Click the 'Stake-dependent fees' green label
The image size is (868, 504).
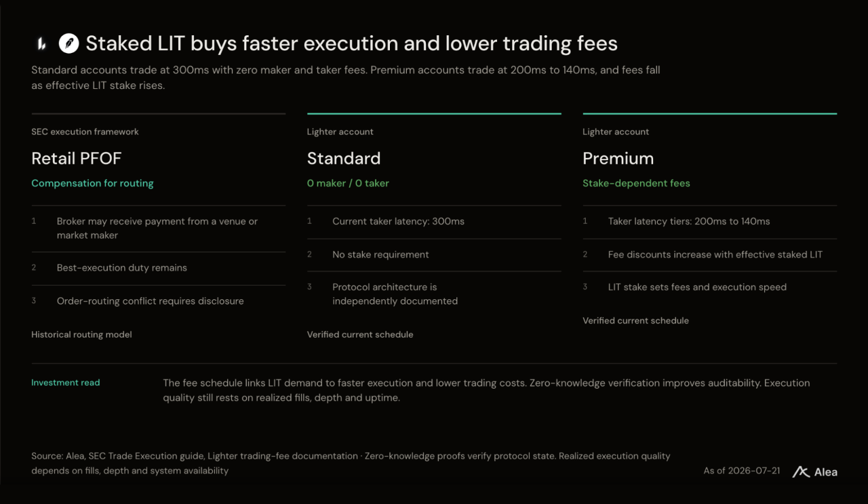tap(636, 183)
